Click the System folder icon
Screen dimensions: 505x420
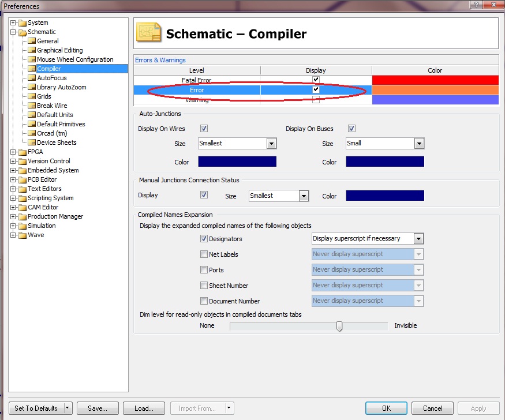click(23, 23)
